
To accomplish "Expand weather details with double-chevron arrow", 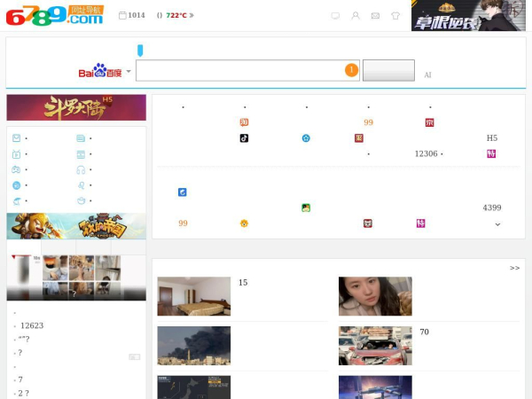I will (192, 15).
